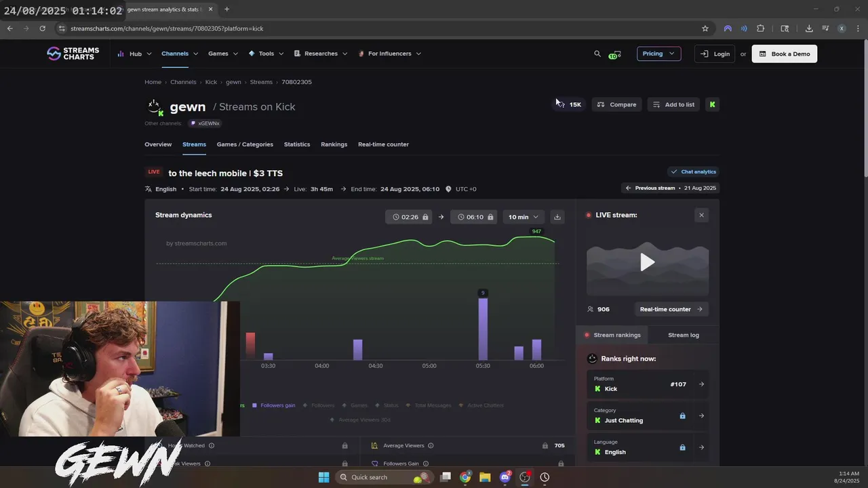Toggle Active Chatters chart series
Image resolution: width=868 pixels, height=488 pixels.
tap(481, 405)
